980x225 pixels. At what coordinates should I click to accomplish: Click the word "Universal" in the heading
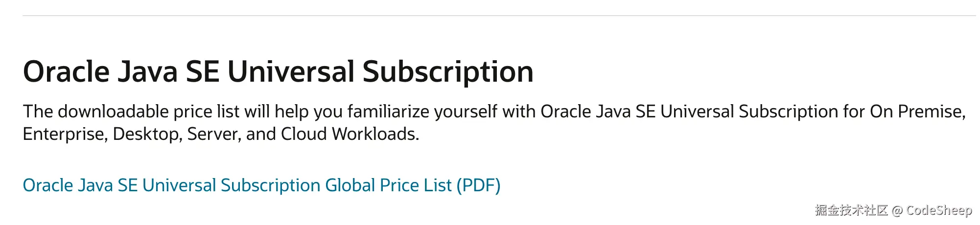pos(291,72)
